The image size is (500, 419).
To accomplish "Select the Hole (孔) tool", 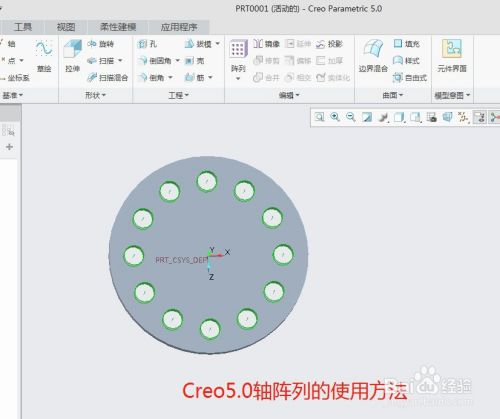I will (147, 44).
